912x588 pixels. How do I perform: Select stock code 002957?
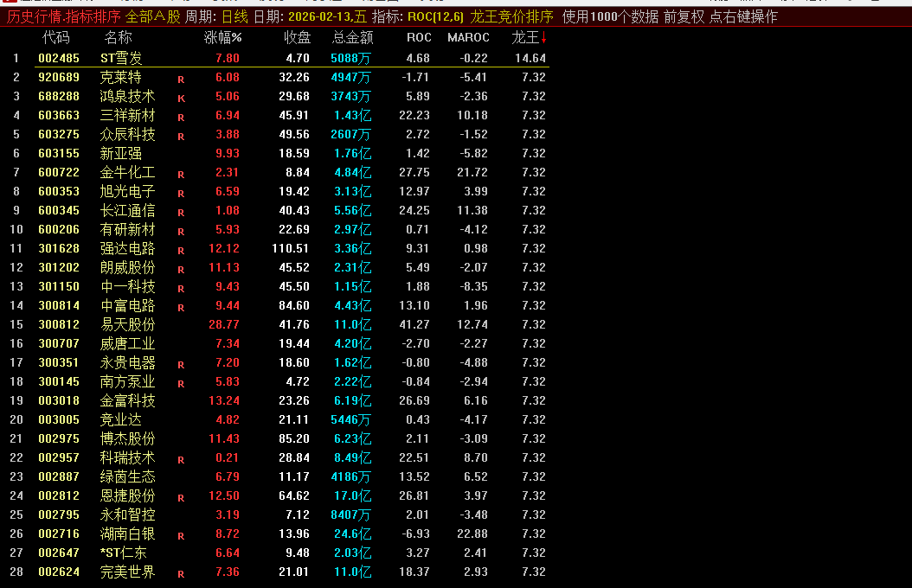tap(59, 457)
